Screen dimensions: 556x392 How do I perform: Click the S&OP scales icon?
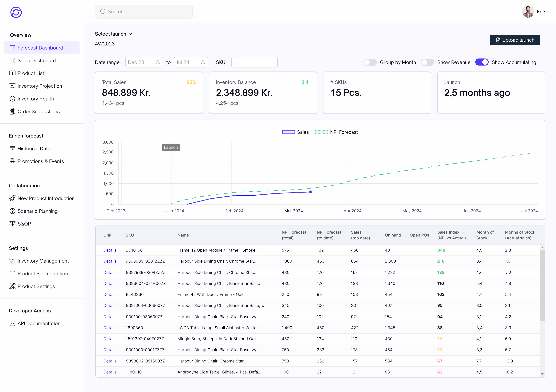[x=12, y=224]
